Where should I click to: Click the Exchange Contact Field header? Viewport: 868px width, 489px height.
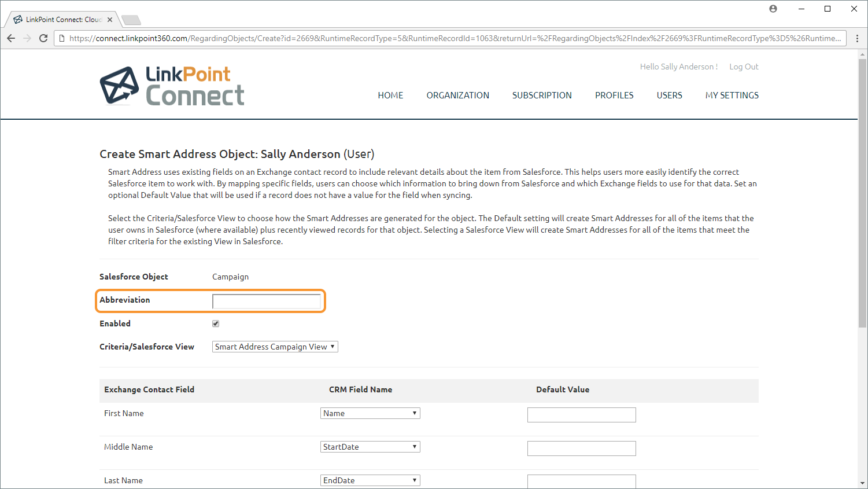click(x=149, y=389)
